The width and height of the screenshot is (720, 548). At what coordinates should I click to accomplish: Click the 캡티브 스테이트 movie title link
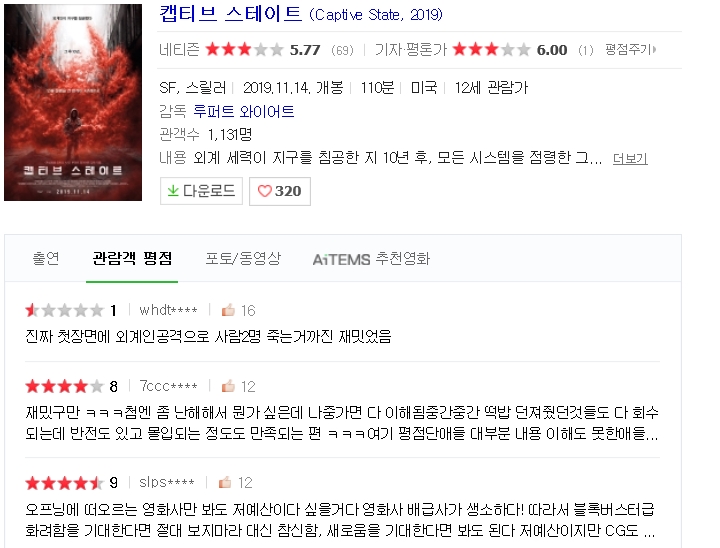(x=231, y=14)
